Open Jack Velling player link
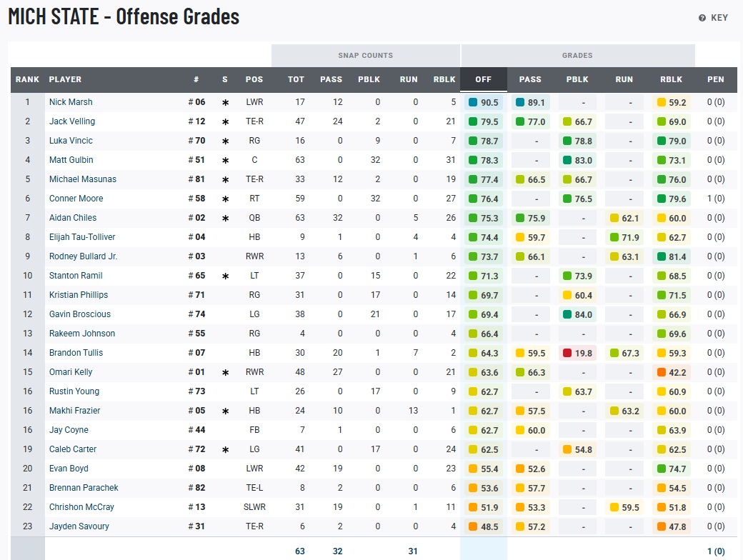Screen dimensions: 743x560 [71, 121]
